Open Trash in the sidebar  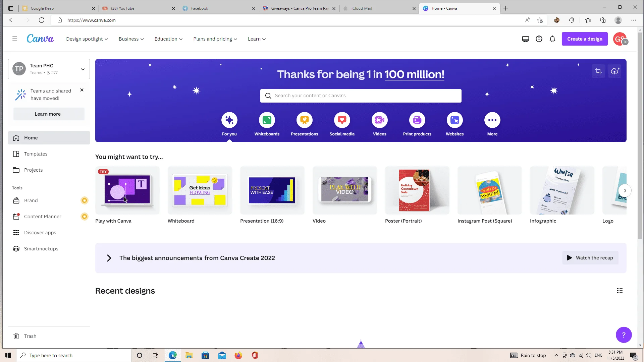pos(49,336)
